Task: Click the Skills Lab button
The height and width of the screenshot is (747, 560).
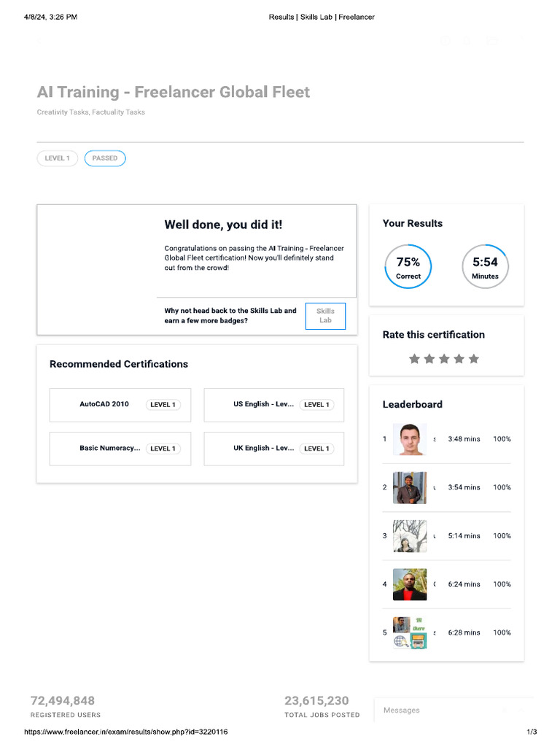Action: point(325,316)
